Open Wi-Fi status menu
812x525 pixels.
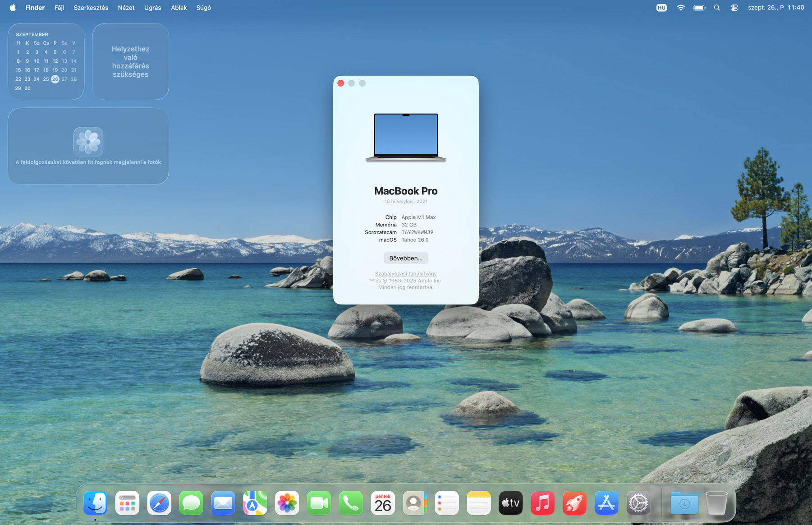coord(681,8)
